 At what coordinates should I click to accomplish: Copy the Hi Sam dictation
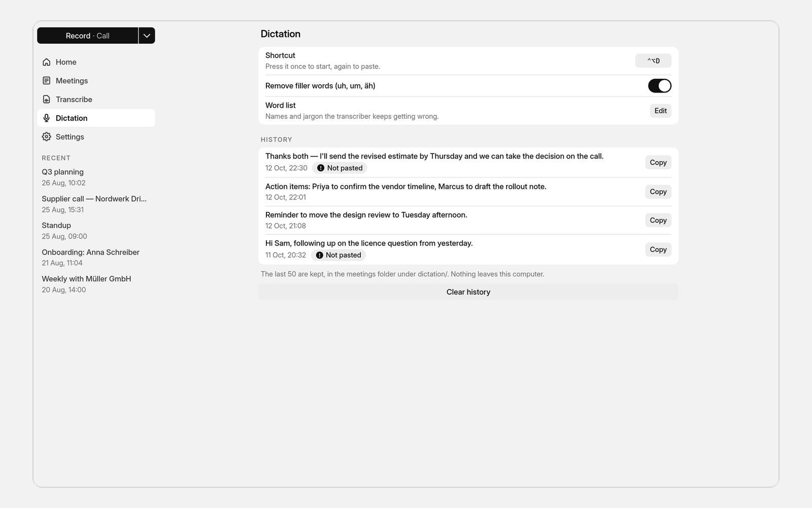[x=658, y=249]
